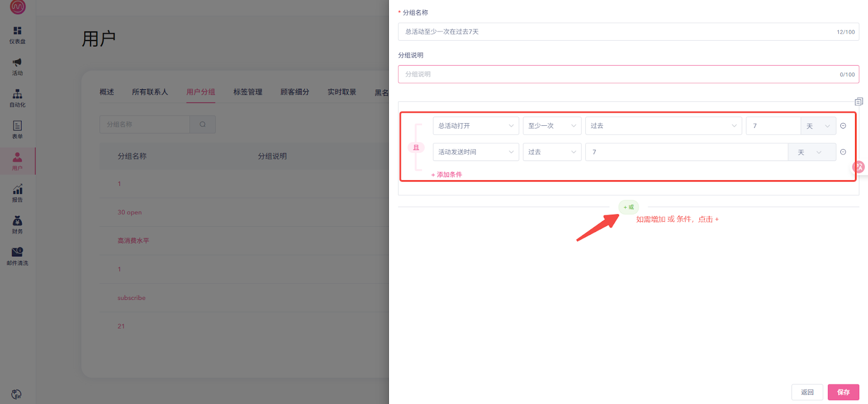Click the 分组说明 description input field
868x404 pixels.
point(618,74)
